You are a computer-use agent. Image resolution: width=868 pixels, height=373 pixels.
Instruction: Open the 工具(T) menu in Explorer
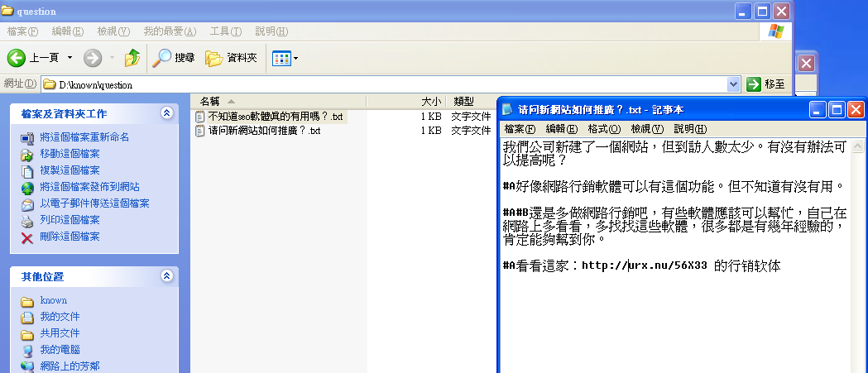(x=225, y=31)
